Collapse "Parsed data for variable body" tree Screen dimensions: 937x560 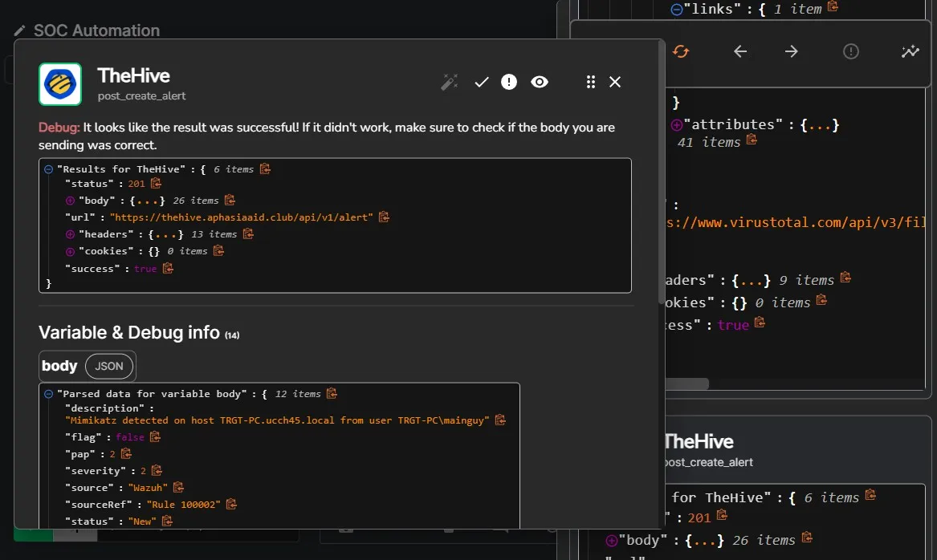click(x=49, y=394)
